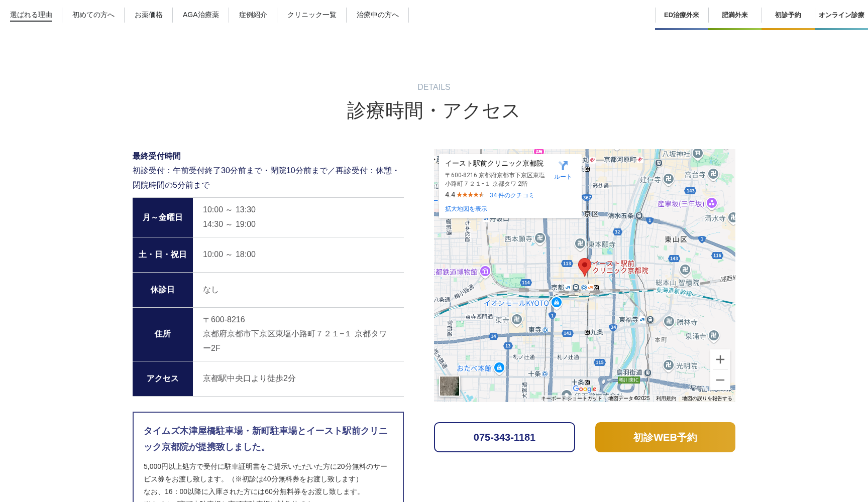Toggle satellite view via the map thumbnail

click(449, 386)
